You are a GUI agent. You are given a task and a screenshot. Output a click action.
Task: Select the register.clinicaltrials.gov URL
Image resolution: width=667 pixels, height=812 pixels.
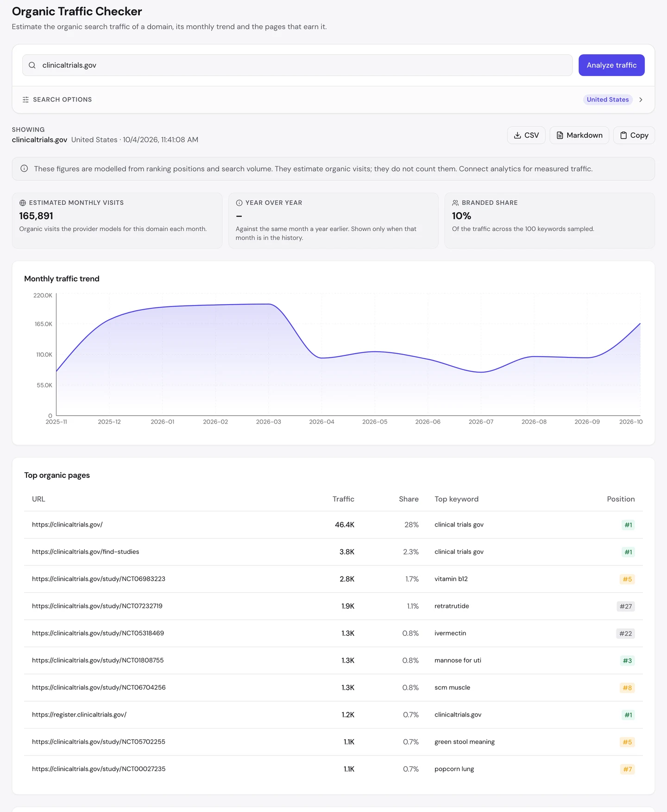(x=79, y=715)
